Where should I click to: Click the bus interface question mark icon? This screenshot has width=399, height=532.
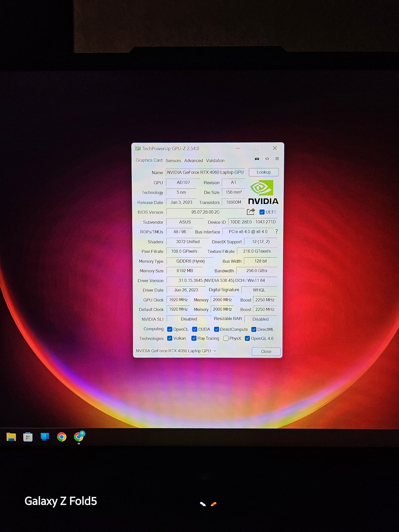276,231
